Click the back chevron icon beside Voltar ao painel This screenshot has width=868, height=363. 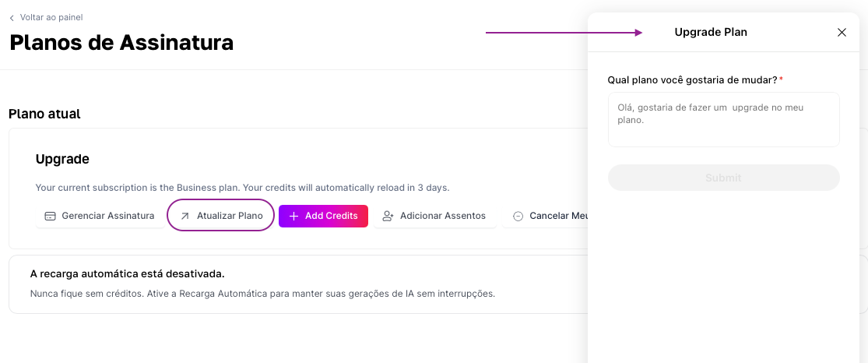pyautogui.click(x=12, y=18)
